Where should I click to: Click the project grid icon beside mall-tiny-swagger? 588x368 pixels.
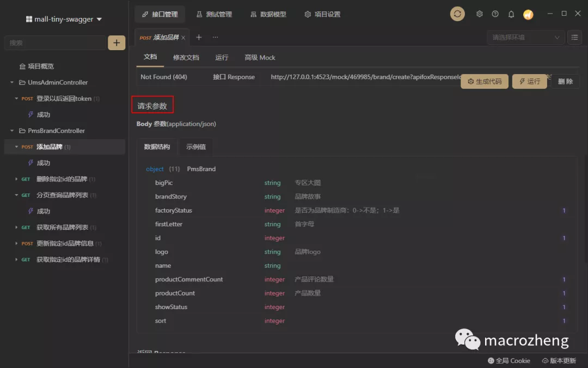[29, 19]
